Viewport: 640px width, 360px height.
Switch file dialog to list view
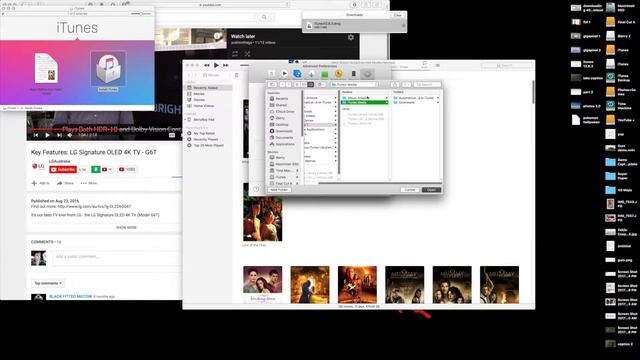coord(303,84)
